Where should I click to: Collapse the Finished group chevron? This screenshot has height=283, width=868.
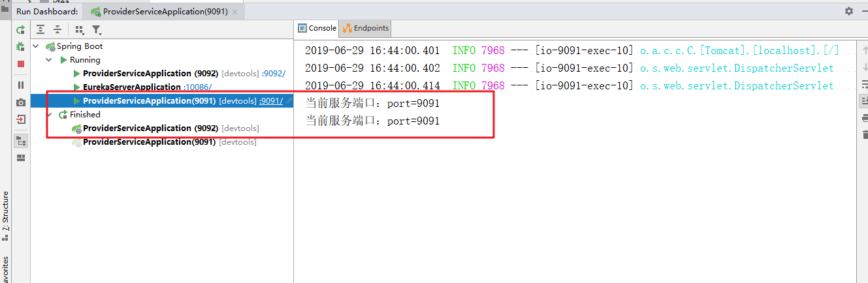48,115
